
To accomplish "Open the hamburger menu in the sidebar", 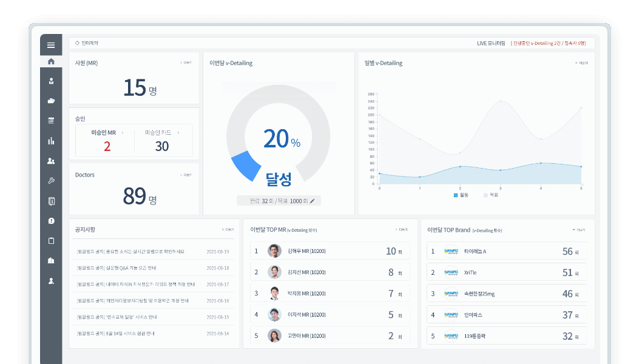I will click(51, 45).
